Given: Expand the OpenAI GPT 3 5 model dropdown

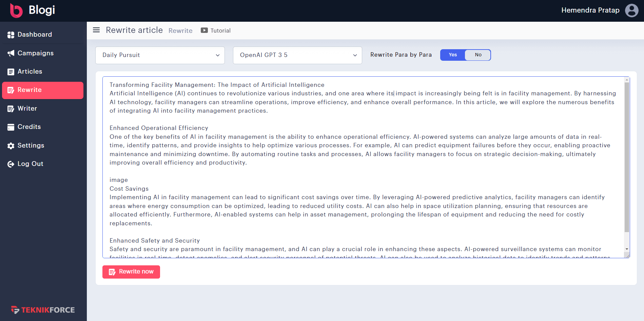Looking at the screenshot, I should click(297, 55).
